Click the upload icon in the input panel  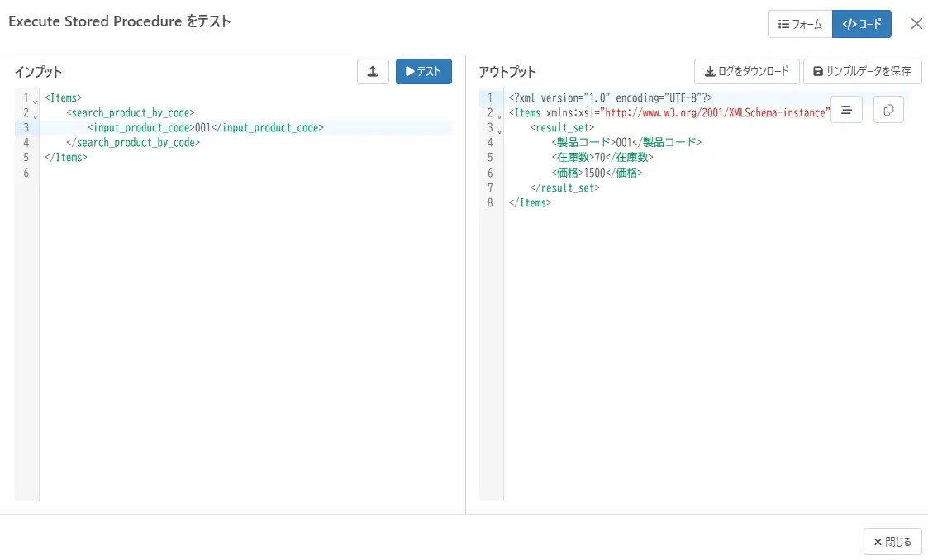[x=373, y=72]
